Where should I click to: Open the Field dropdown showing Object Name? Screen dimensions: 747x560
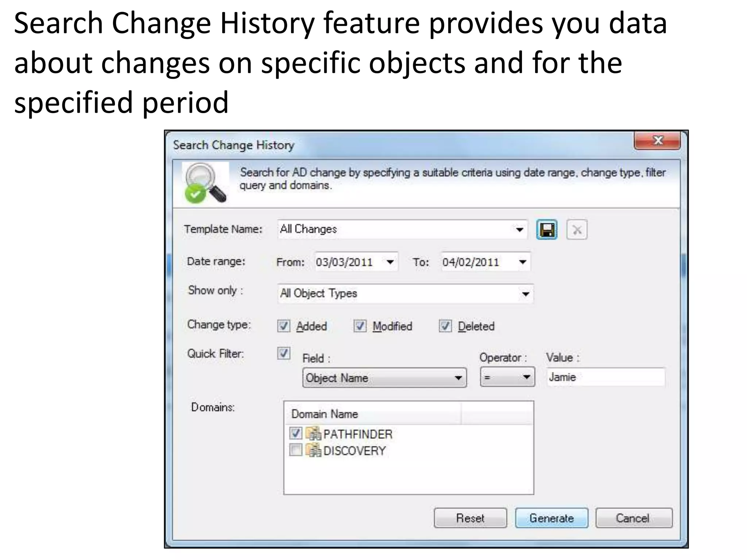384,378
